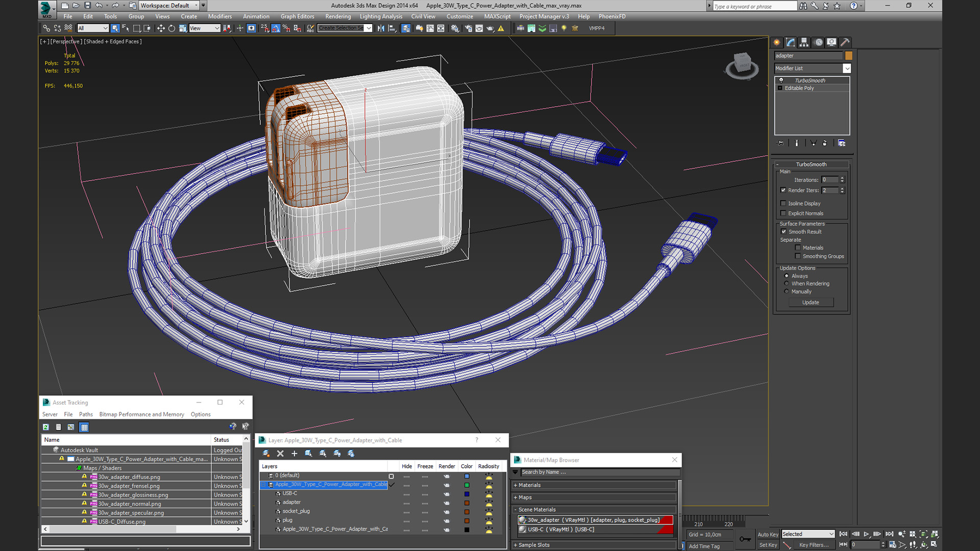This screenshot has width=980, height=551.
Task: Enable Separate by Materials checkbox
Action: point(798,248)
